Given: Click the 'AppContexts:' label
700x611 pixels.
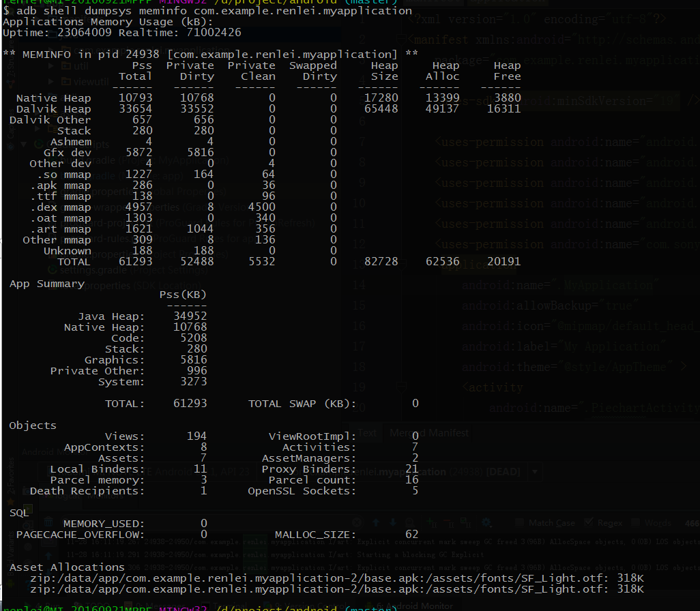Looking at the screenshot, I should pos(104,447).
